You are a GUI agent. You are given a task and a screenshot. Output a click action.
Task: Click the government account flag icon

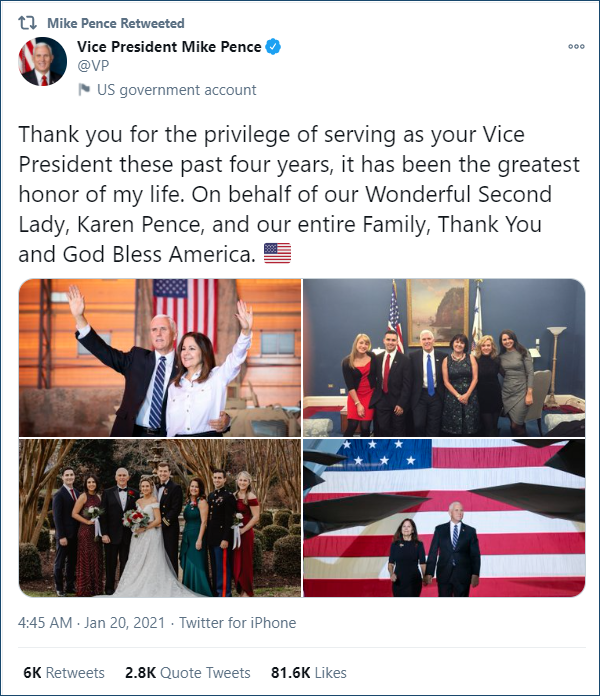[85, 90]
